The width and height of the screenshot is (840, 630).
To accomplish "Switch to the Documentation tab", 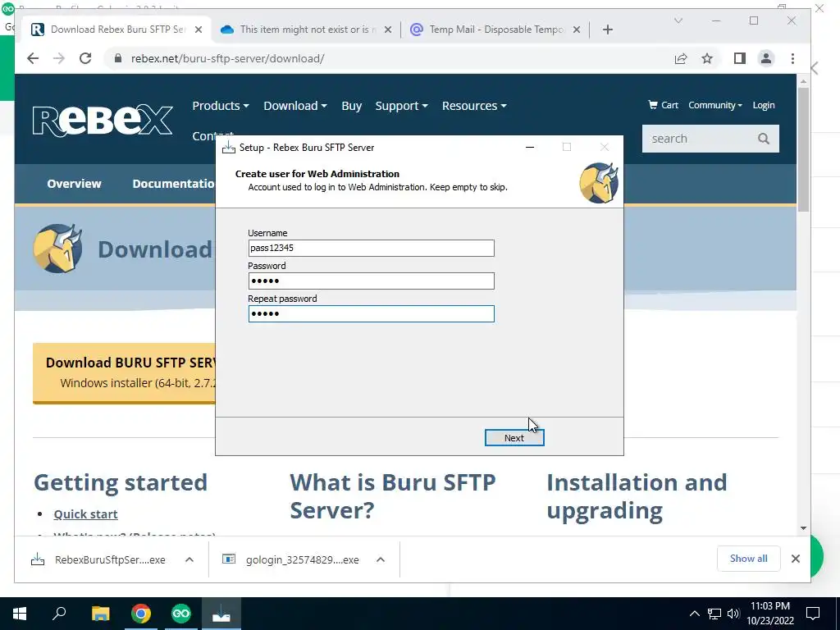I will pyautogui.click(x=174, y=184).
